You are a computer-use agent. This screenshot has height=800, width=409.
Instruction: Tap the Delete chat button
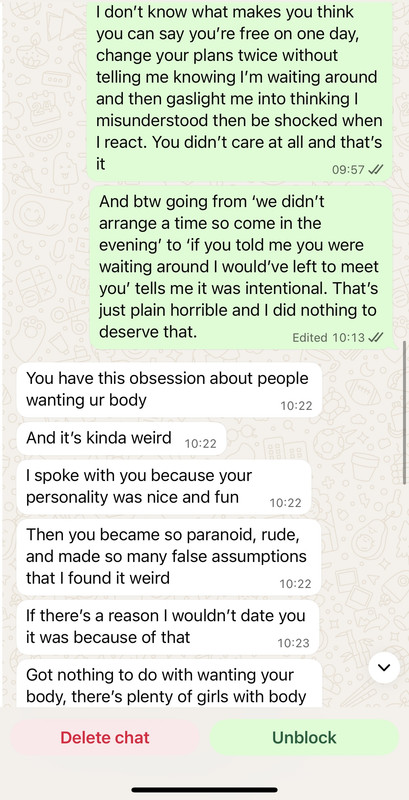(105, 737)
